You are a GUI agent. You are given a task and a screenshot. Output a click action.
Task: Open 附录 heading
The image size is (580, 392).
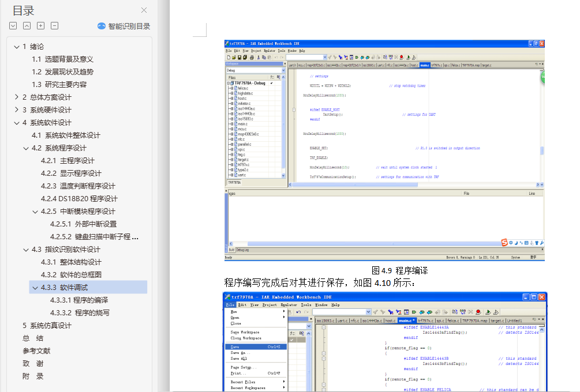click(x=33, y=376)
